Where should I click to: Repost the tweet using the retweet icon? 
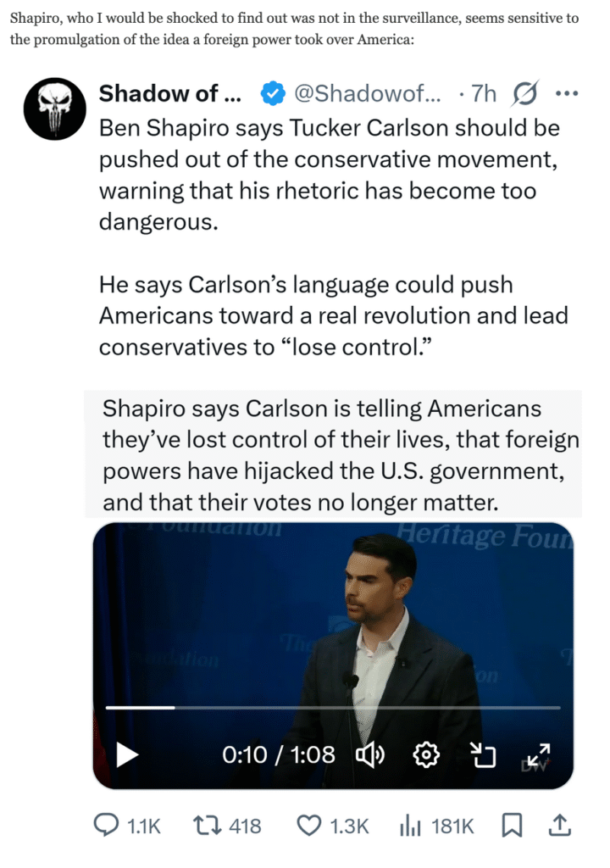pos(206,826)
